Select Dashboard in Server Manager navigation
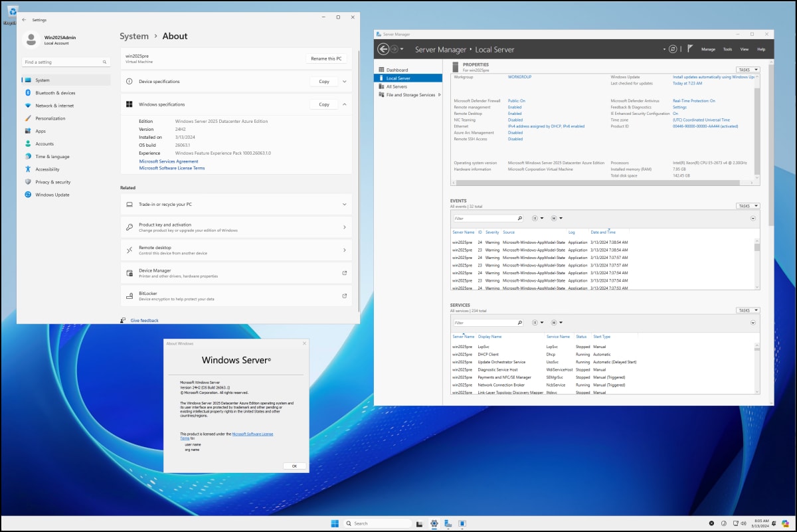The width and height of the screenshot is (797, 532). 408,70
